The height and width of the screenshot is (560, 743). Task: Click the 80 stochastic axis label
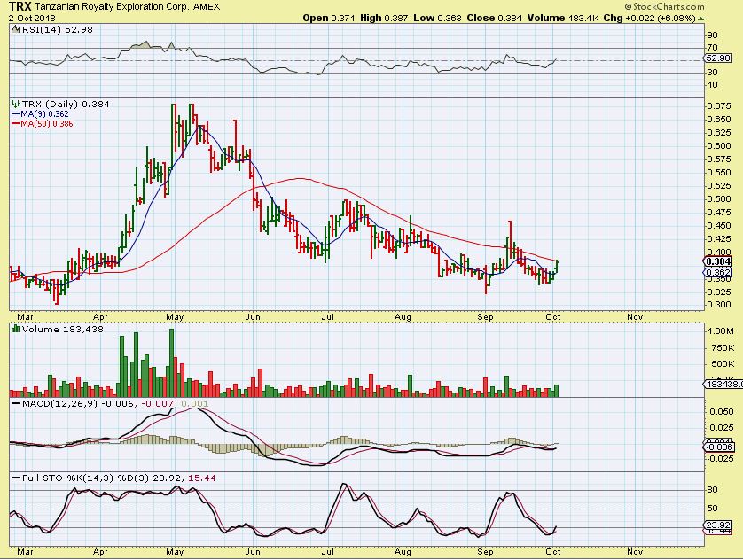(x=712, y=489)
